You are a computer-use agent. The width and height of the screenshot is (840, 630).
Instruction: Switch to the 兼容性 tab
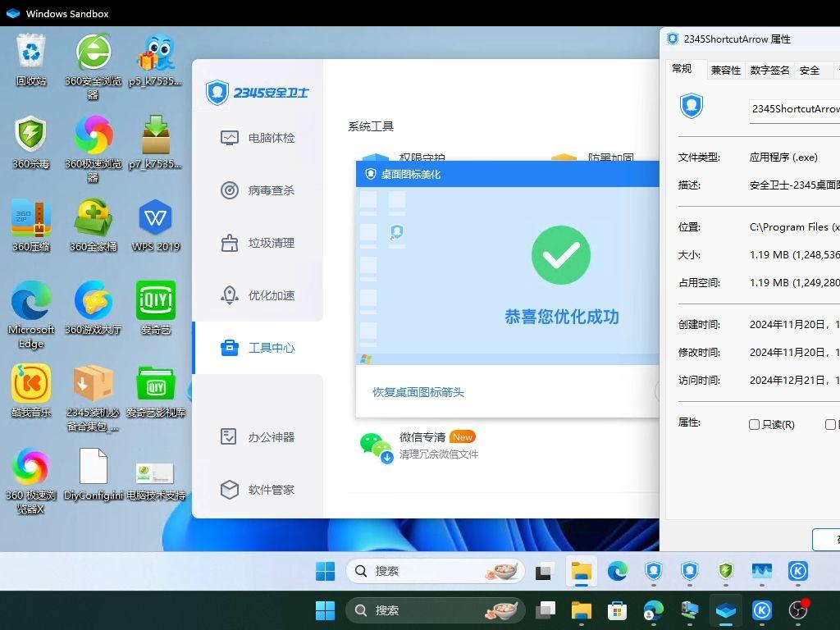point(725,71)
